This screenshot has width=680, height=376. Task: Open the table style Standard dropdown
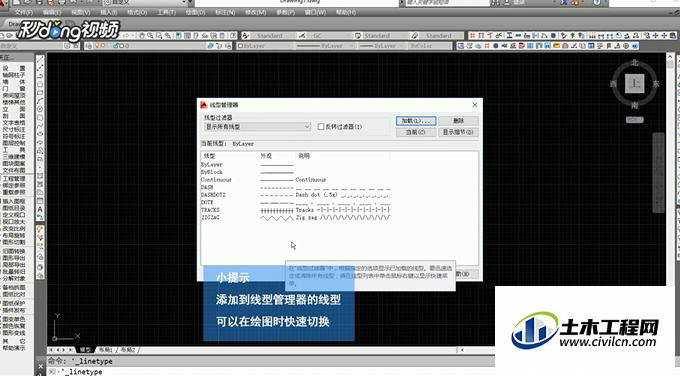pyautogui.click(x=385, y=36)
